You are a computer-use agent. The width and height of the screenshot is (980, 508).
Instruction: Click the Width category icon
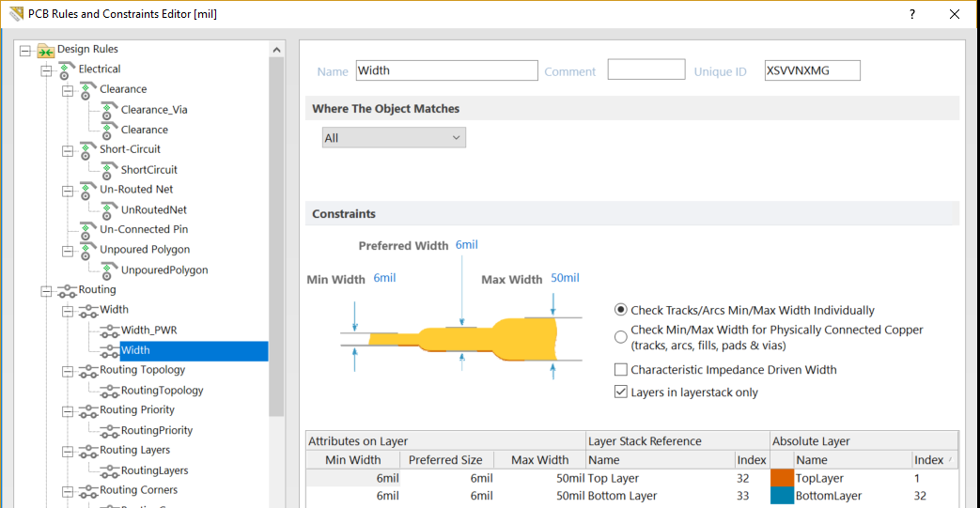click(88, 311)
